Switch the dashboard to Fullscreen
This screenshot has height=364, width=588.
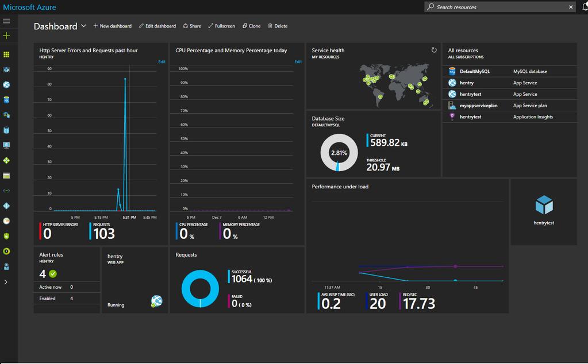[x=222, y=26]
